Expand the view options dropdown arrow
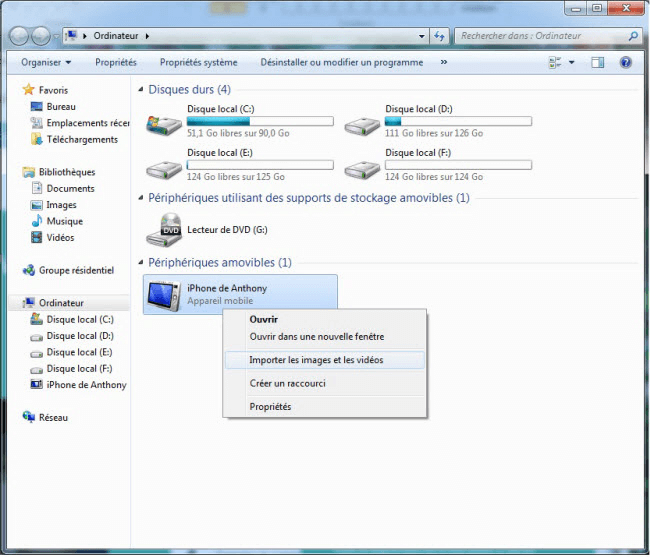The image size is (650, 557). [572, 62]
